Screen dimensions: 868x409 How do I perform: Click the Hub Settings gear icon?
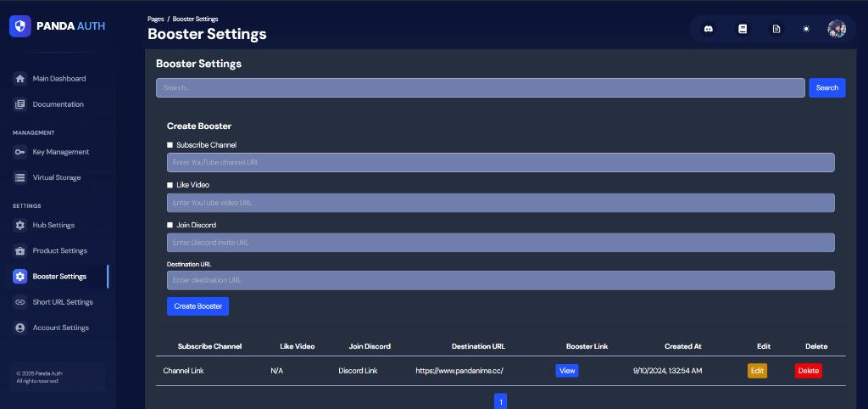20,226
